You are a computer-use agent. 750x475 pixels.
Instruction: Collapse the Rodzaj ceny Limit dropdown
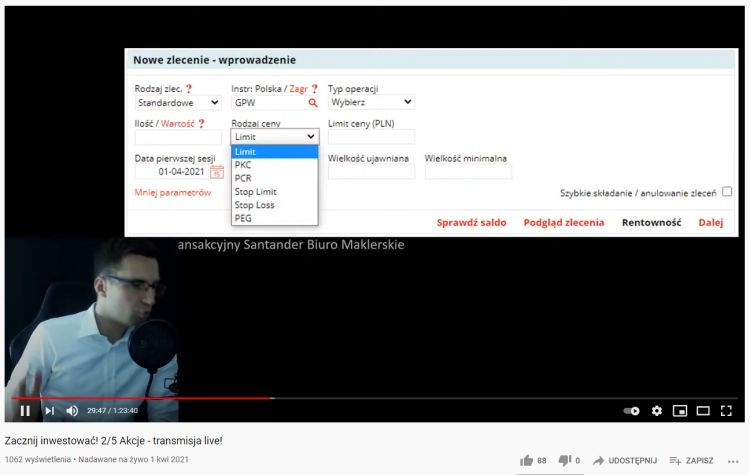274,137
